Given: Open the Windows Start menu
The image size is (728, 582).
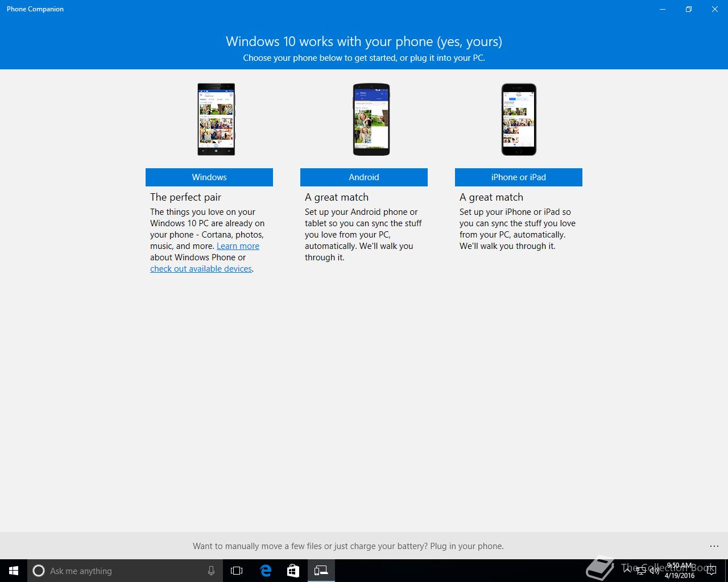Looking at the screenshot, I should click(14, 571).
